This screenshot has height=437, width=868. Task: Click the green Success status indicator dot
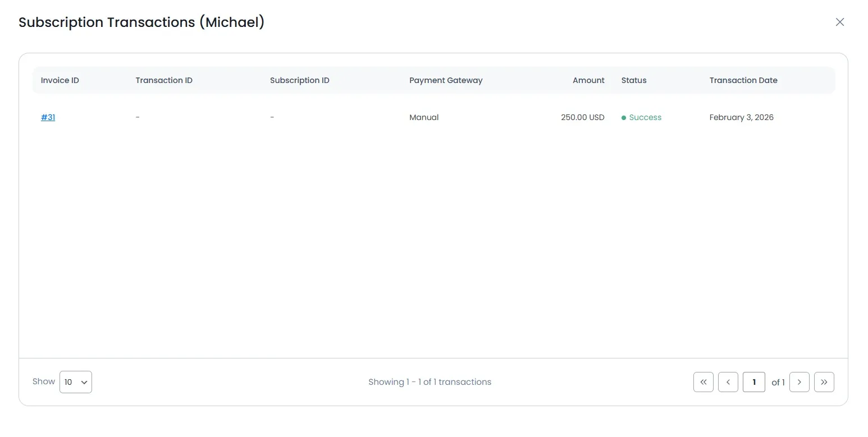623,117
